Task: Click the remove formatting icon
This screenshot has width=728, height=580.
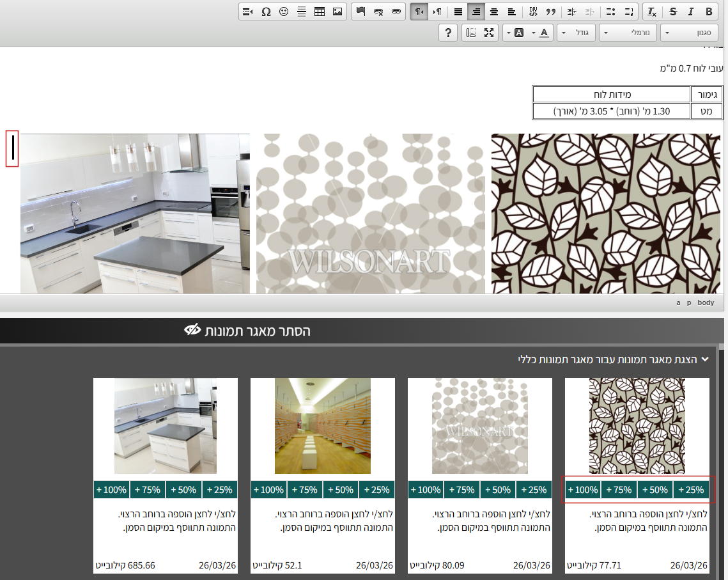Action: [651, 12]
